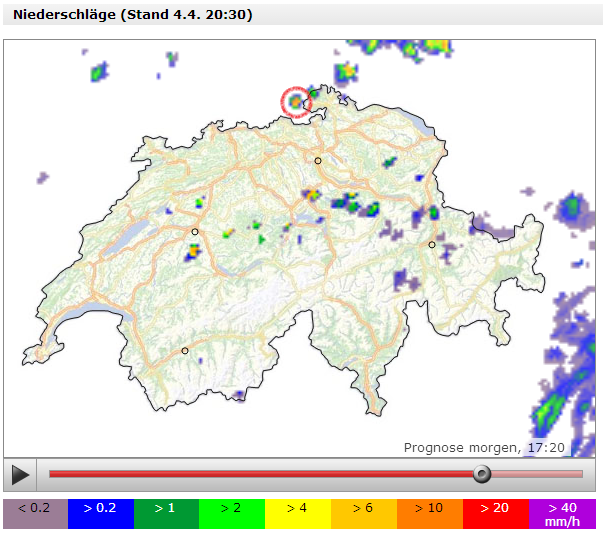Select the orange '> 10' legend swatch
The width and height of the screenshot is (603, 539).
430,514
